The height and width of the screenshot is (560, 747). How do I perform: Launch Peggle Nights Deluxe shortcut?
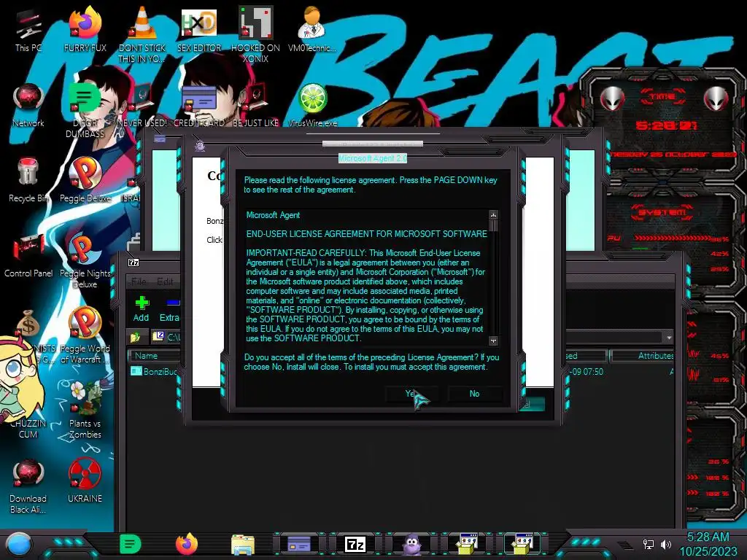[x=85, y=260]
